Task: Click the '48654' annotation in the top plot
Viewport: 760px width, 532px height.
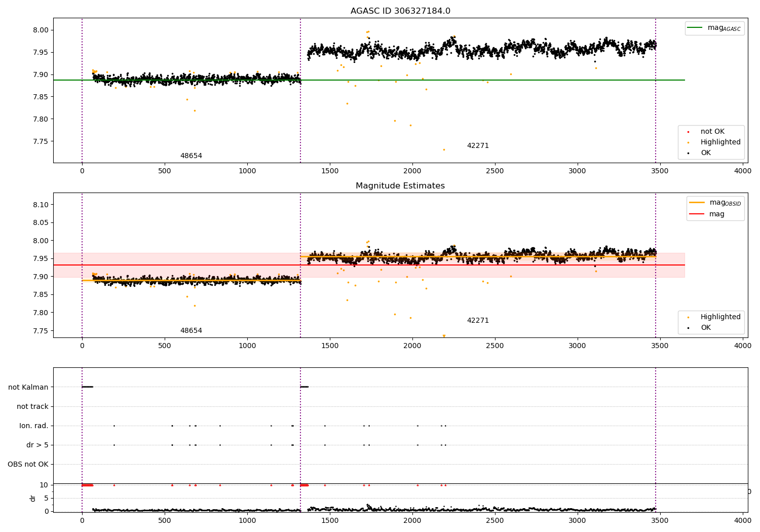Action: click(x=191, y=156)
